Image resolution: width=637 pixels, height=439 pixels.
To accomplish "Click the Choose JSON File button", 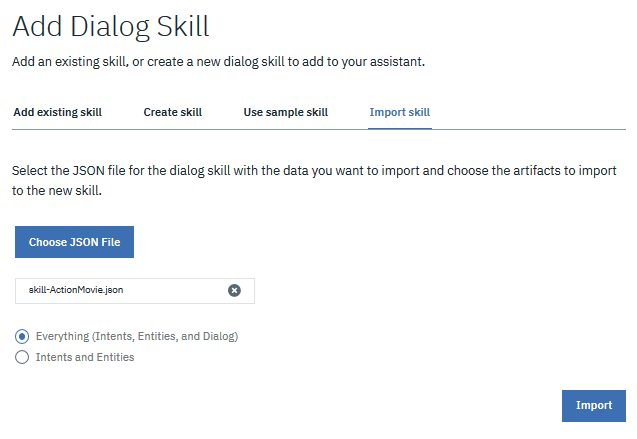I will point(74,242).
